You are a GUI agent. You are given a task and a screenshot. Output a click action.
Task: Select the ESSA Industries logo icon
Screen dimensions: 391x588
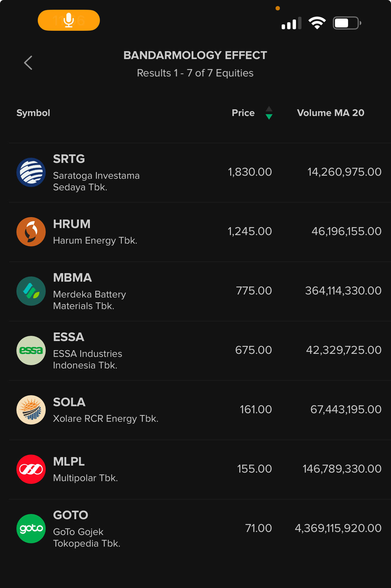pyautogui.click(x=31, y=350)
